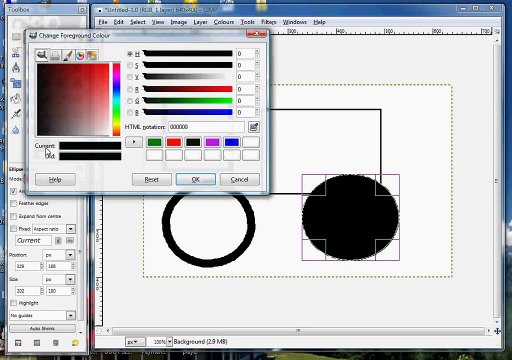The image size is (512, 360).
Task: Click on the green G slider
Action: (188, 101)
